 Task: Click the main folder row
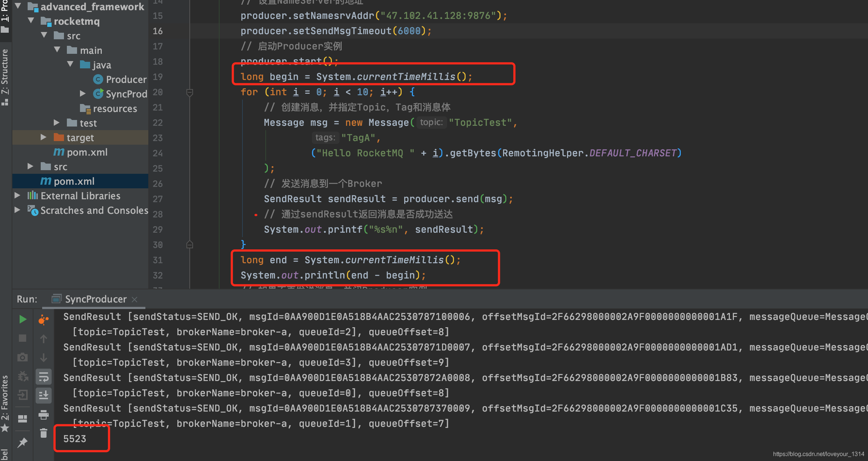coord(80,50)
